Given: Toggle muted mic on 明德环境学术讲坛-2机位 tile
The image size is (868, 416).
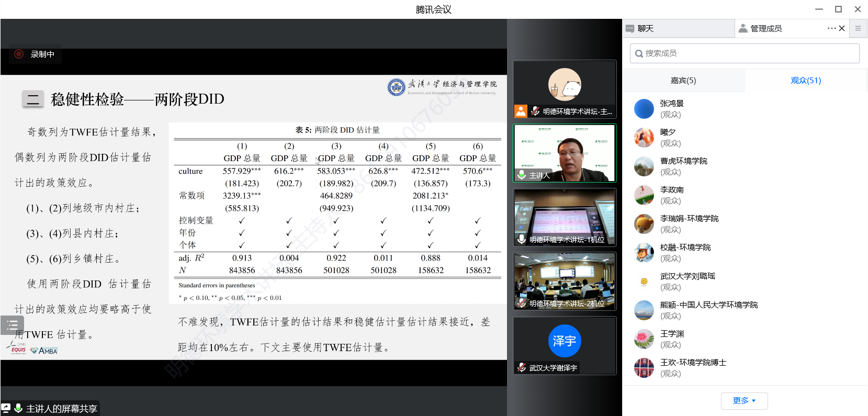Looking at the screenshot, I should tap(522, 303).
